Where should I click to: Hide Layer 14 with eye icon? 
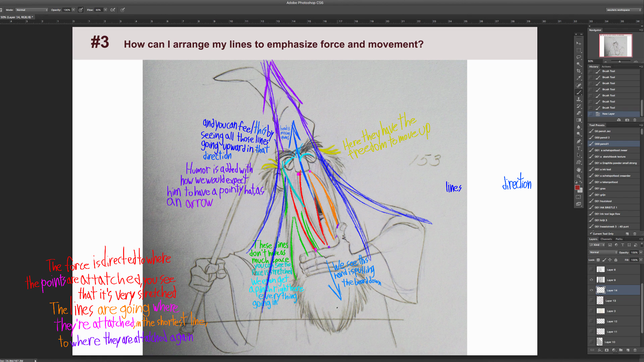click(591, 290)
